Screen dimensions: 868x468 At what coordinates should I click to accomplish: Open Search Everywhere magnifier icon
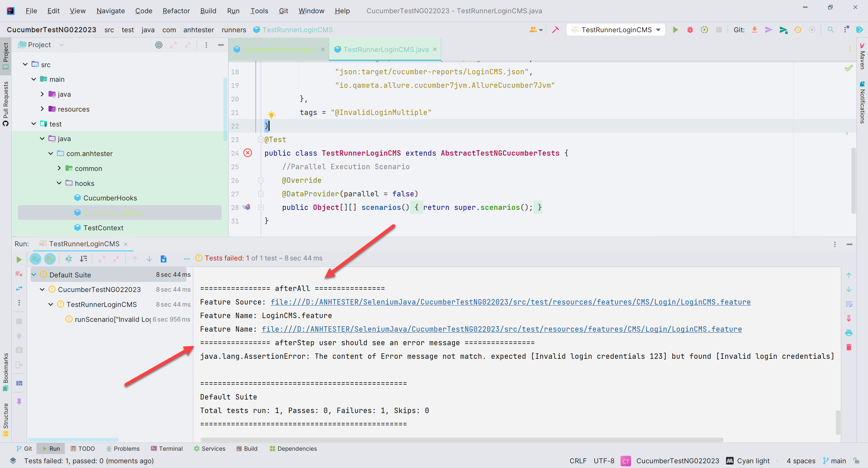830,30
